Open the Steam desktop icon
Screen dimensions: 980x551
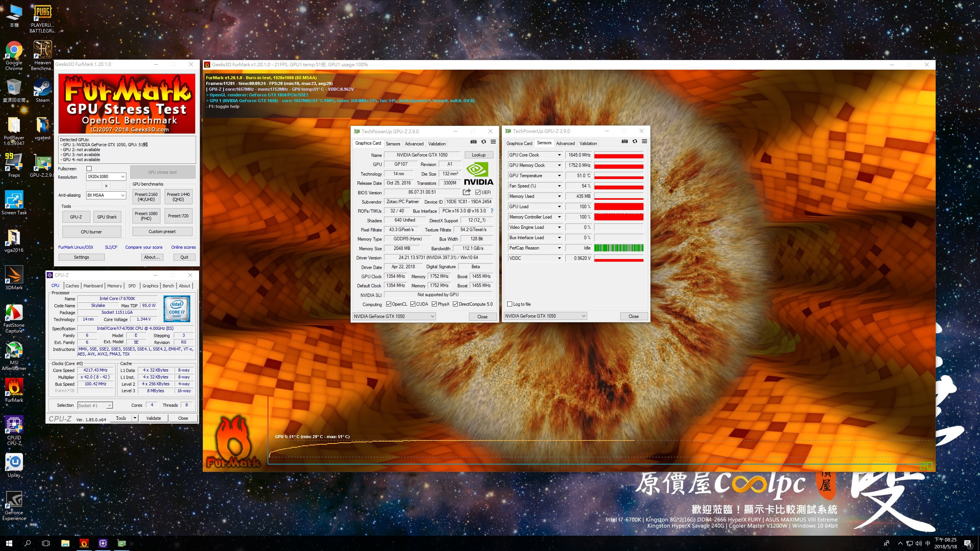[x=42, y=91]
